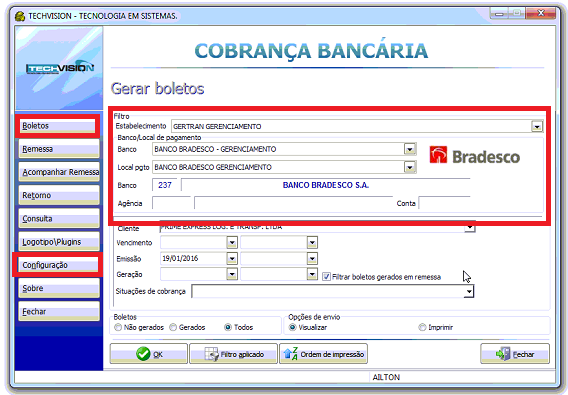Click the app icon in title bar
This screenshot has height=395, width=568.
[20, 16]
